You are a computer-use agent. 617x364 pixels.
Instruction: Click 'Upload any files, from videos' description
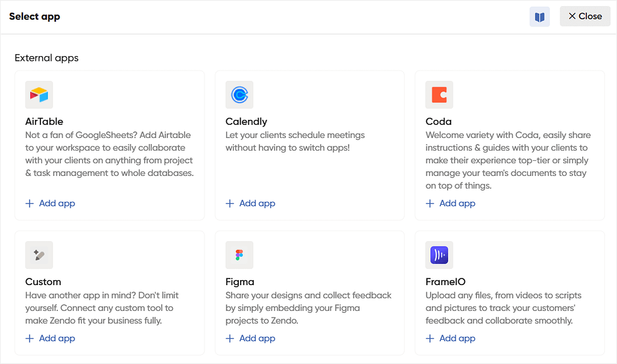click(x=503, y=308)
